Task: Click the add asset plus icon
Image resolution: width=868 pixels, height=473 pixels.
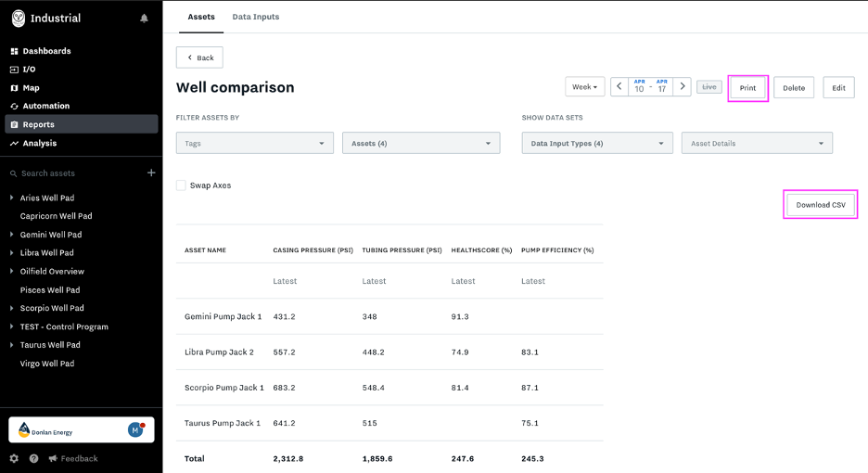Action: pyautogui.click(x=151, y=173)
